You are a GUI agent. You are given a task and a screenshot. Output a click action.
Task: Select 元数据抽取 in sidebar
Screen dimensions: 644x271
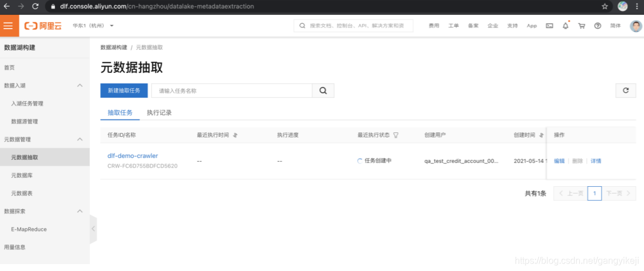(45, 157)
